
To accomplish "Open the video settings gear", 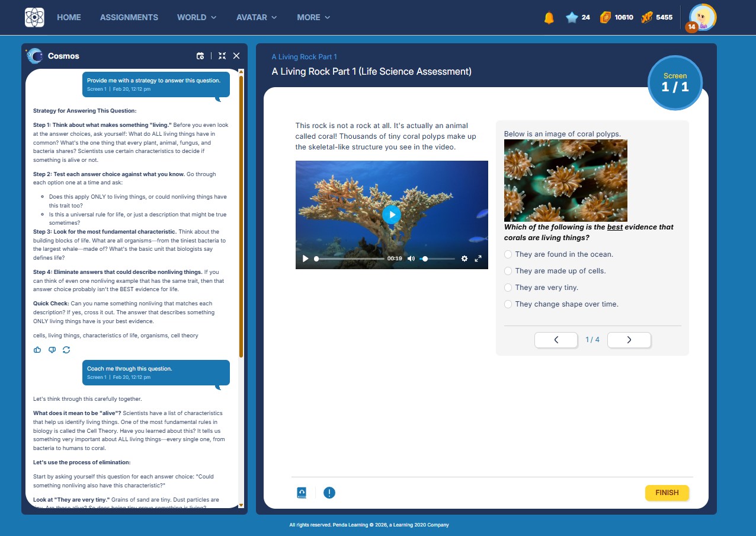I will [x=464, y=259].
